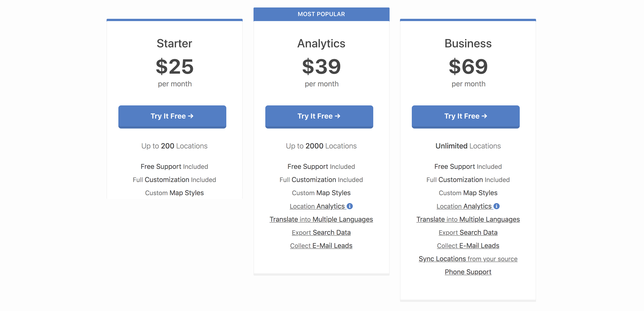
Task: Start the Starter plan Try It Free button
Action: [172, 117]
